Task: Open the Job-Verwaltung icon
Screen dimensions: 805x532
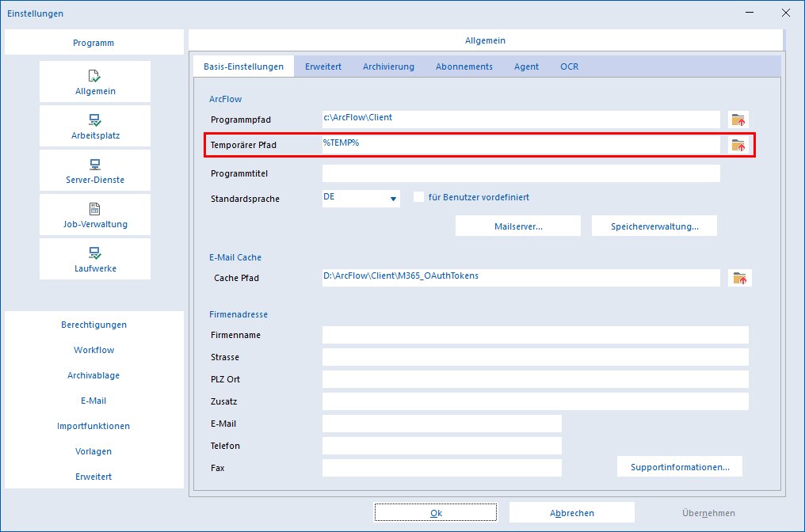Action: point(95,215)
